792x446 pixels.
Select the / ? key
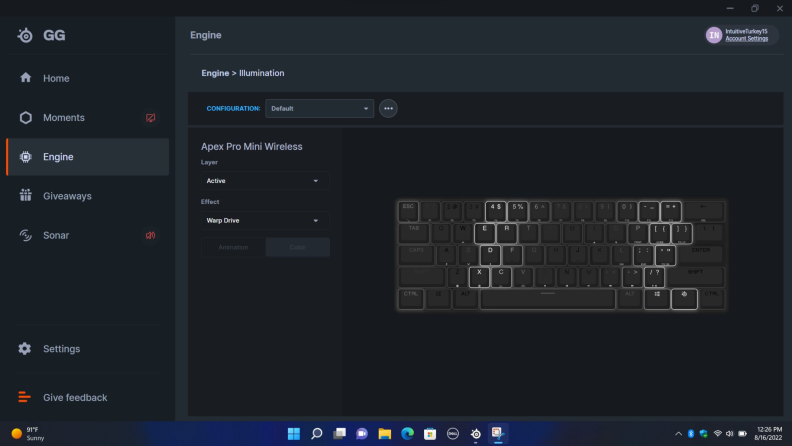654,277
